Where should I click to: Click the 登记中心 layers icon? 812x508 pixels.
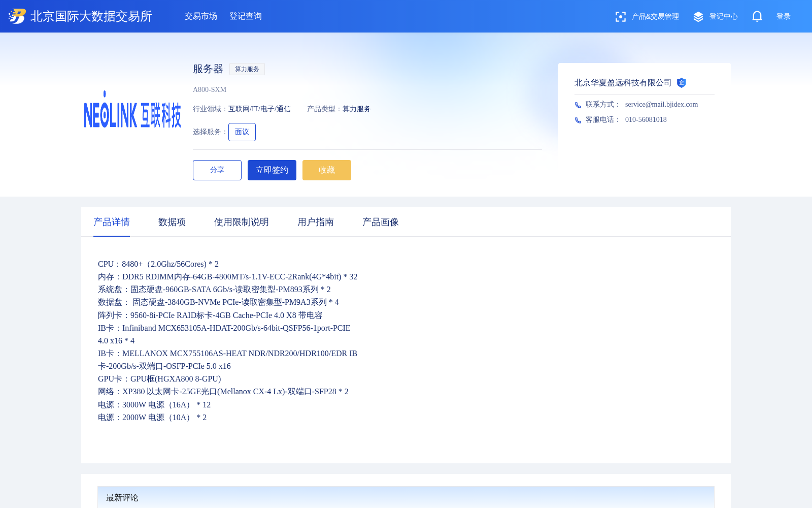point(698,17)
